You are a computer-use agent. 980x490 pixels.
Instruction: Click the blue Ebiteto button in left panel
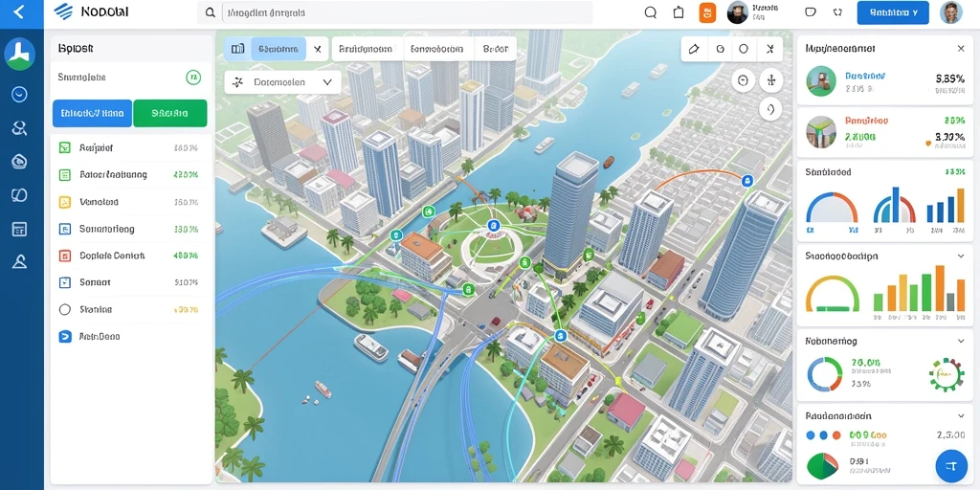point(93,114)
